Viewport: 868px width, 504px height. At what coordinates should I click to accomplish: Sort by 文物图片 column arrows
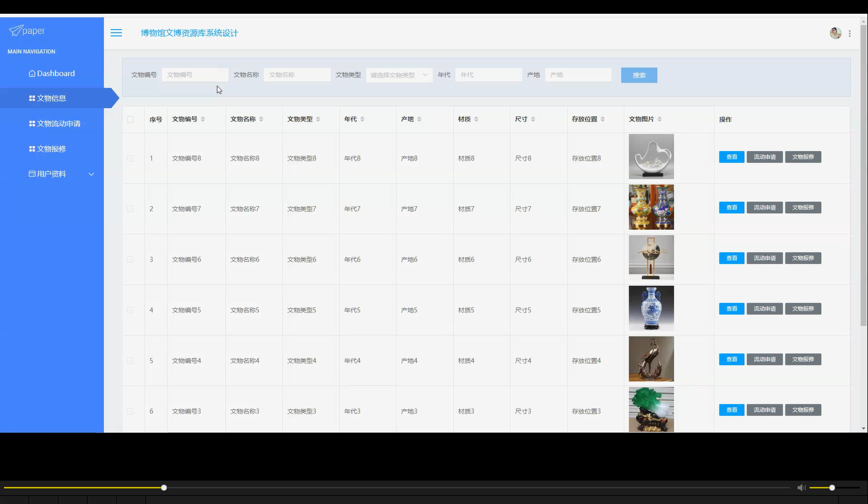[660, 119]
